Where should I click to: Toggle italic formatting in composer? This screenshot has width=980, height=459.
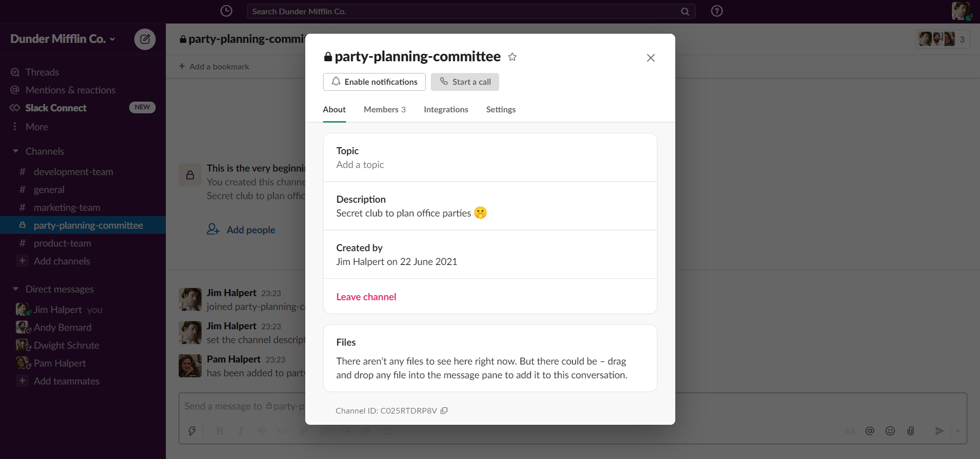(x=240, y=431)
